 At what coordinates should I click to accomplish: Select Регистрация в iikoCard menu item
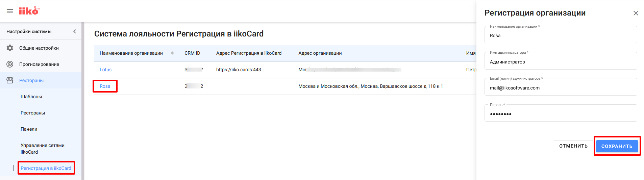tap(46, 168)
